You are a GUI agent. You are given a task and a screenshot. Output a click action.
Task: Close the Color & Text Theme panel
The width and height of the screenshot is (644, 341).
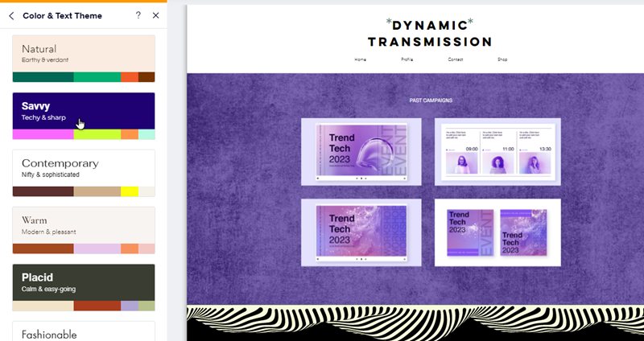(x=155, y=15)
